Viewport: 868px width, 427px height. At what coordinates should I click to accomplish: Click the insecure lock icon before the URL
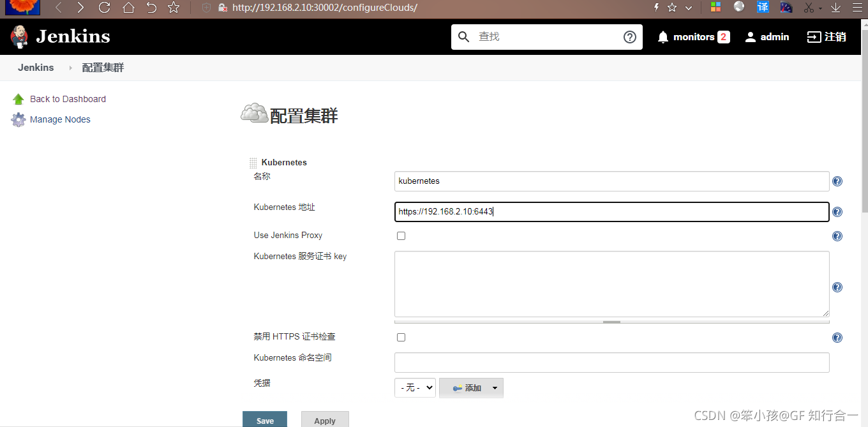[x=222, y=8]
